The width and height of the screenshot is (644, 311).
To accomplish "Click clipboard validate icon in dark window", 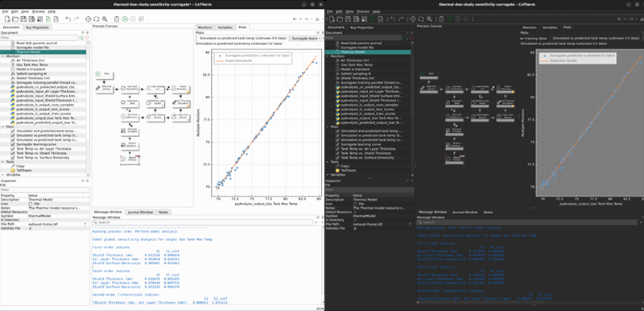I will (x=441, y=19).
